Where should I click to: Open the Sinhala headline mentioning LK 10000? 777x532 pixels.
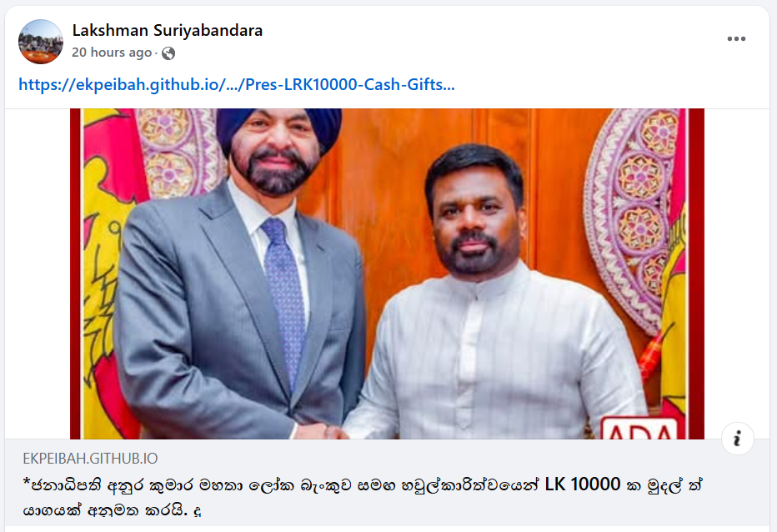click(x=362, y=497)
